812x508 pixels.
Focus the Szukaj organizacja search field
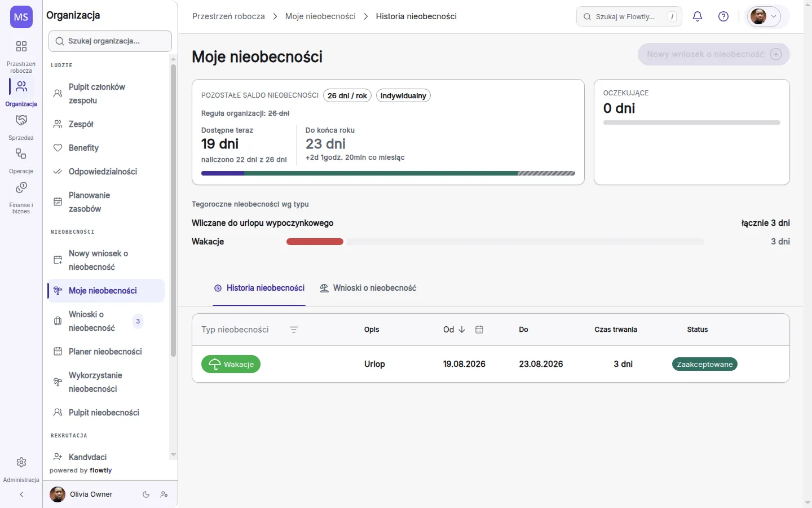point(111,41)
